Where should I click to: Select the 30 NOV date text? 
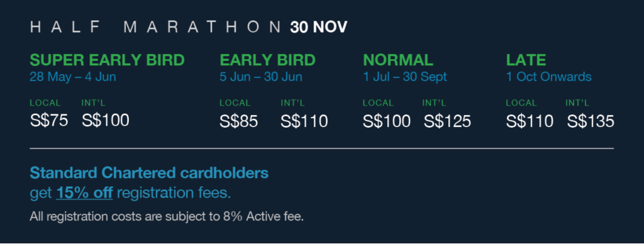(x=319, y=28)
